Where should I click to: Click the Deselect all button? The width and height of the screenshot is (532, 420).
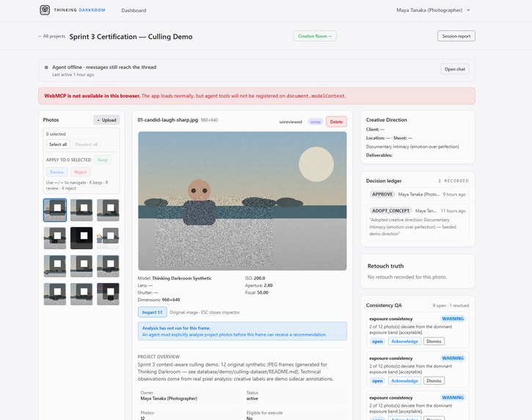click(x=86, y=144)
